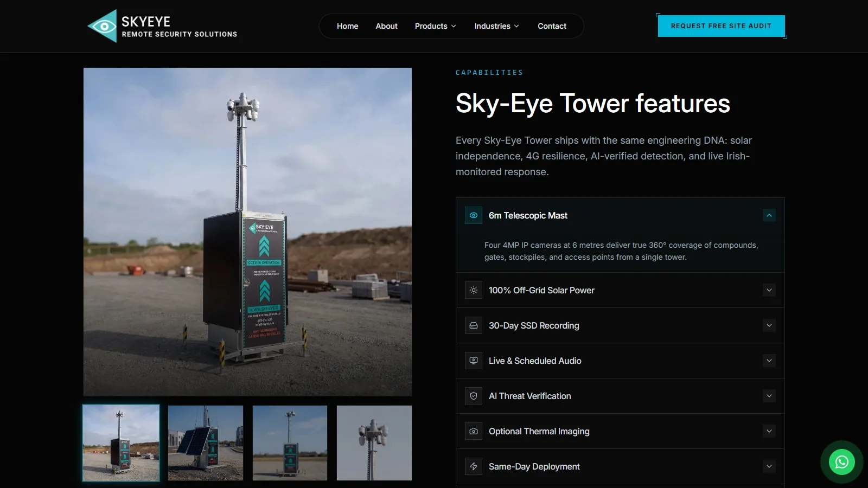Collapse the 6m Telescopic Mast section
Image resolution: width=868 pixels, height=488 pixels.
point(769,215)
